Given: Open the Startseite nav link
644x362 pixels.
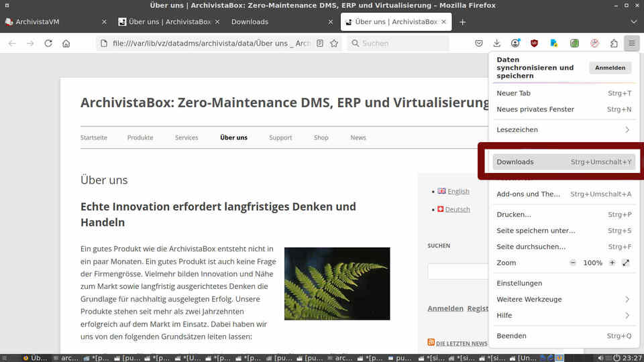Looking at the screenshot, I should (94, 137).
